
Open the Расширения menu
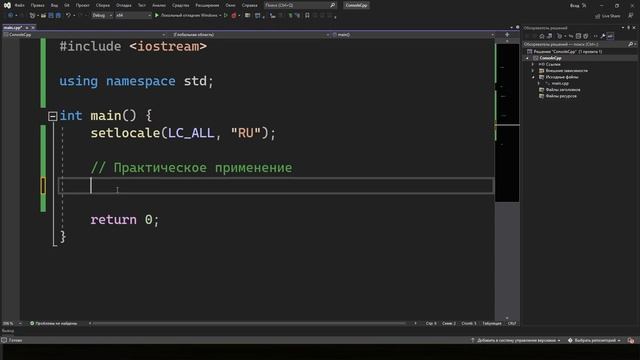point(207,5)
